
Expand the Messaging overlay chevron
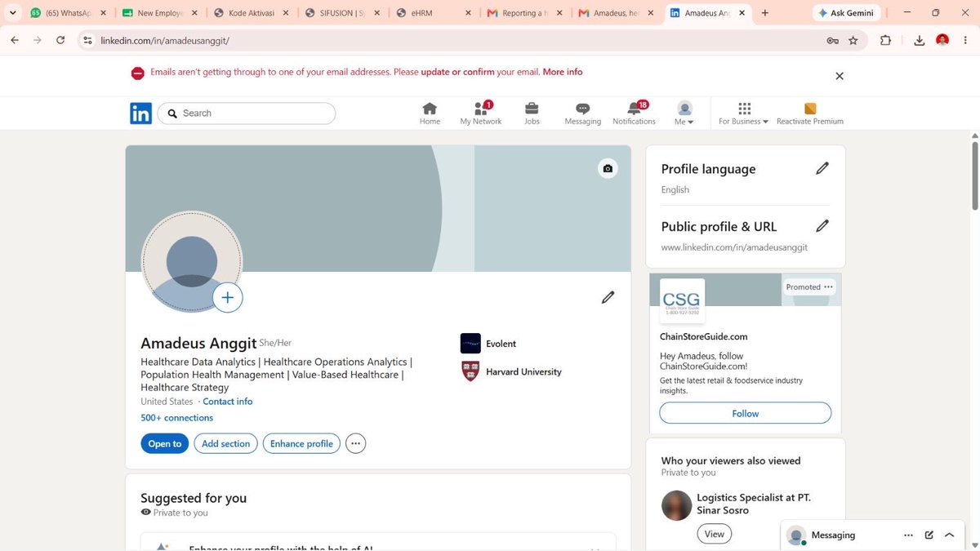[949, 535]
